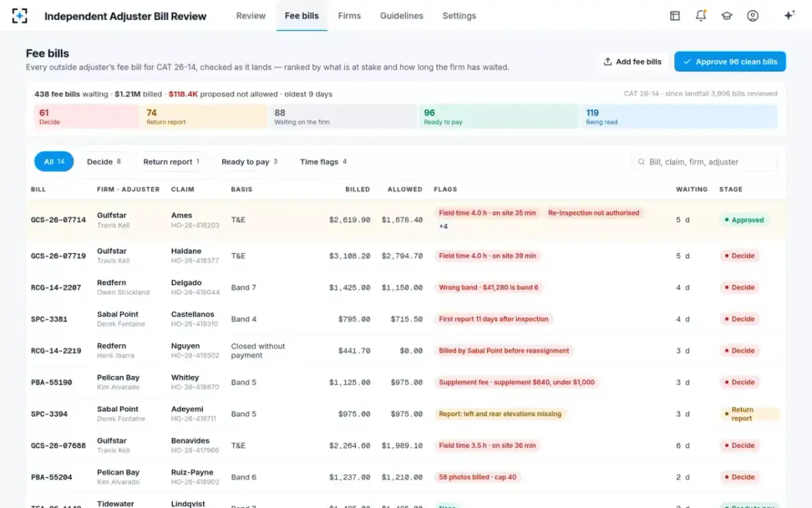812x508 pixels.
Task: Sort by the Waiting column header
Action: click(692, 190)
